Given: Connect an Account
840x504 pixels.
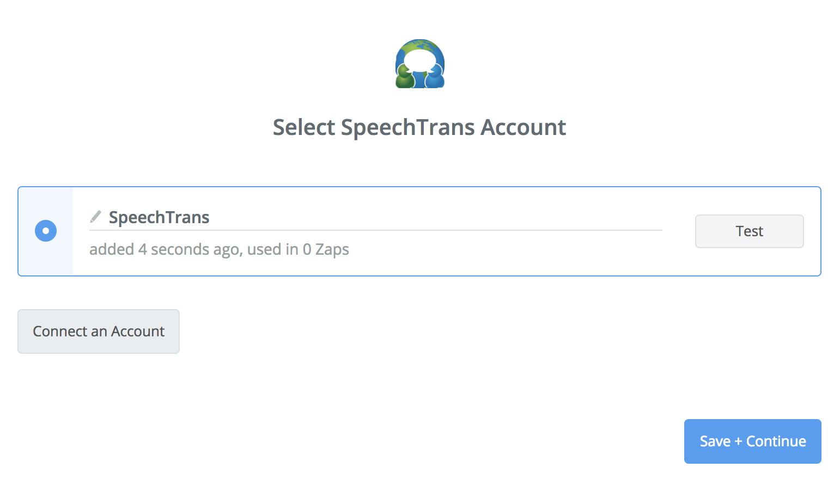Looking at the screenshot, I should (x=99, y=331).
